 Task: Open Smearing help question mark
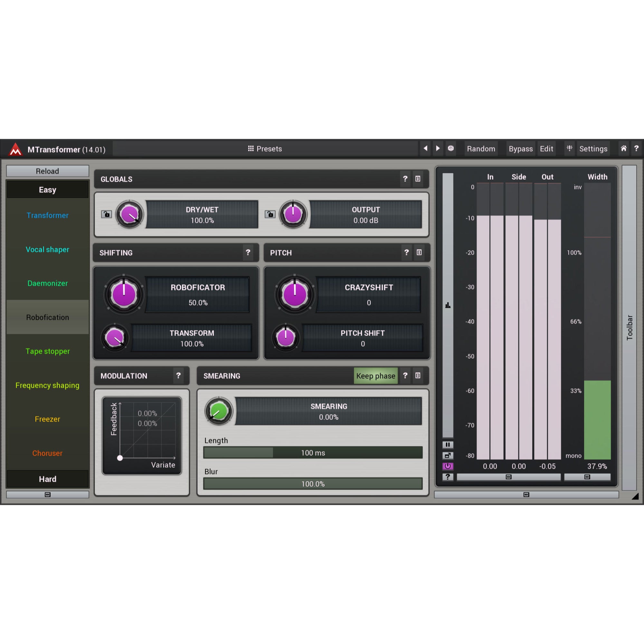(x=405, y=376)
